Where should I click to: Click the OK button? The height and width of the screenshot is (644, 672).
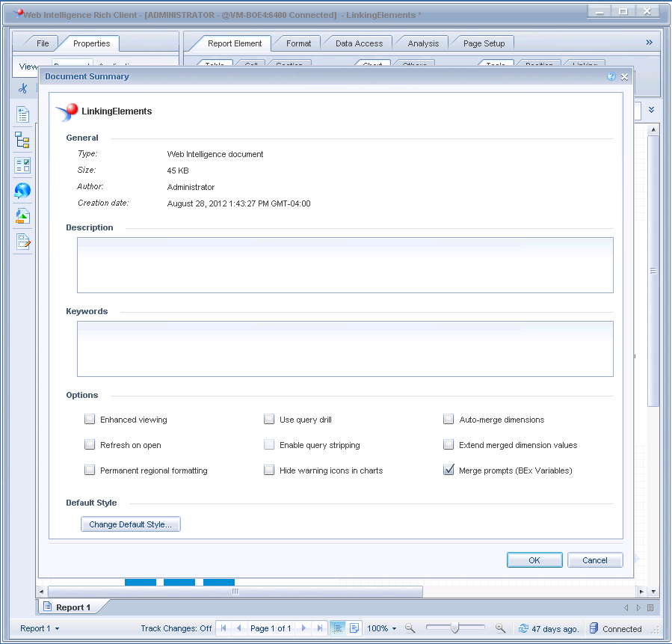pyautogui.click(x=534, y=560)
